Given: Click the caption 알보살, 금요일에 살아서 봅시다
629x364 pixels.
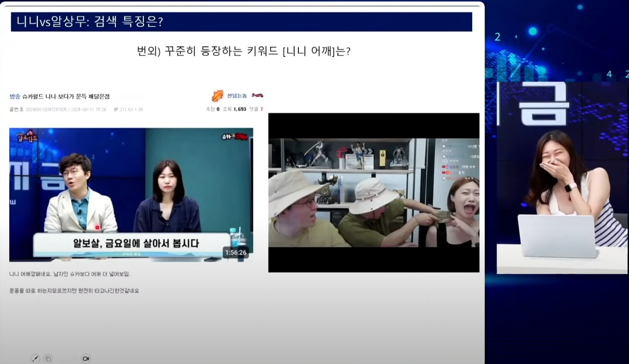Looking at the screenshot, I should pyautogui.click(x=136, y=243).
